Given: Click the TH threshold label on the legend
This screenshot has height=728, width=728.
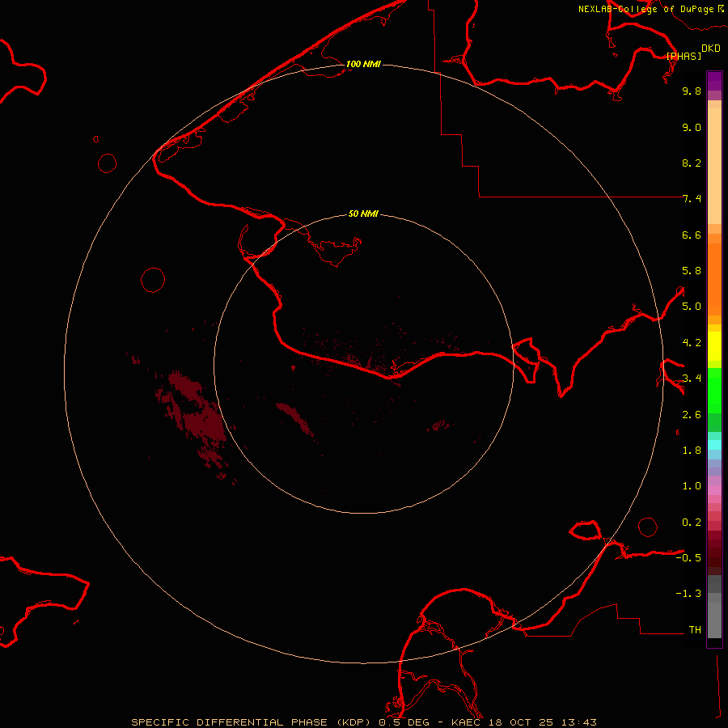Looking at the screenshot, I should (x=695, y=629).
